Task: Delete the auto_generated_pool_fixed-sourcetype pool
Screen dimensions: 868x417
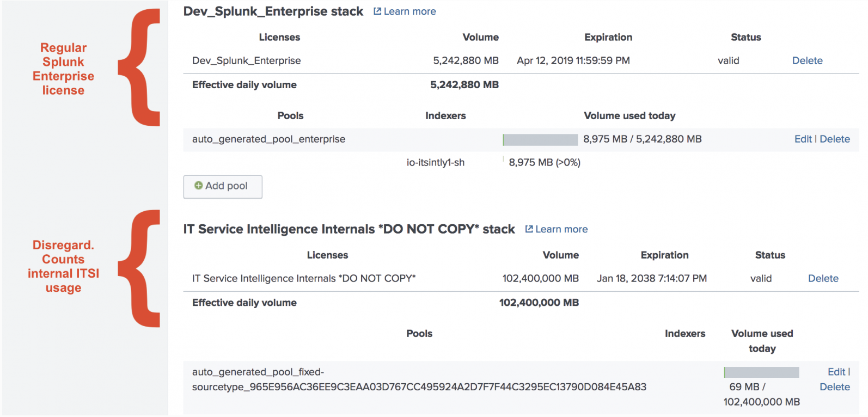Action: 835,387
